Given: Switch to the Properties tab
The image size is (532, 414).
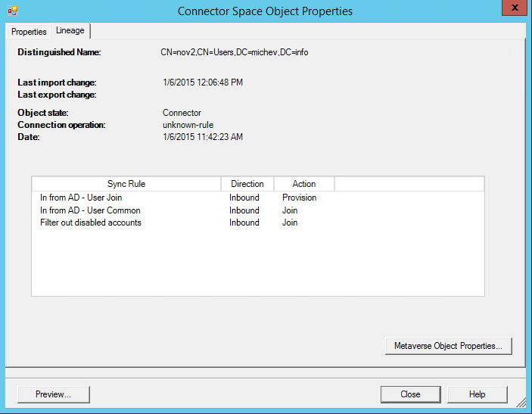Looking at the screenshot, I should (x=29, y=32).
